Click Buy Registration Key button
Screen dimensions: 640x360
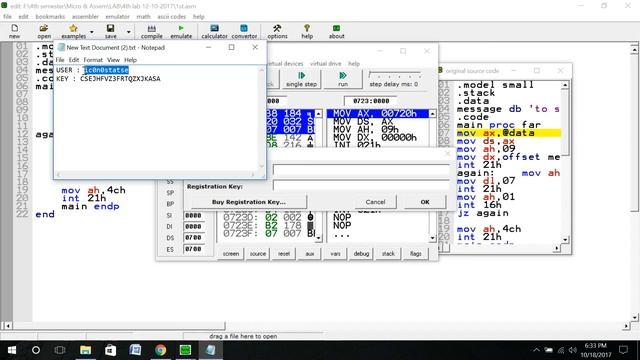[249, 202]
